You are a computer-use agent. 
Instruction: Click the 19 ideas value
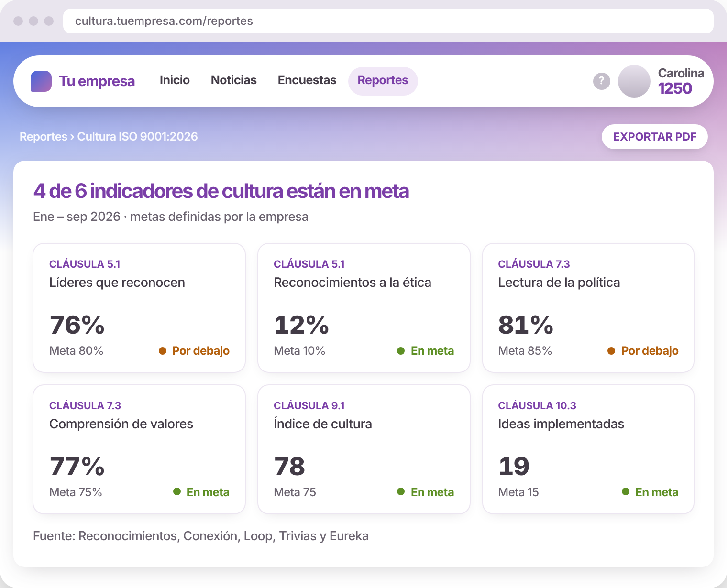(514, 467)
